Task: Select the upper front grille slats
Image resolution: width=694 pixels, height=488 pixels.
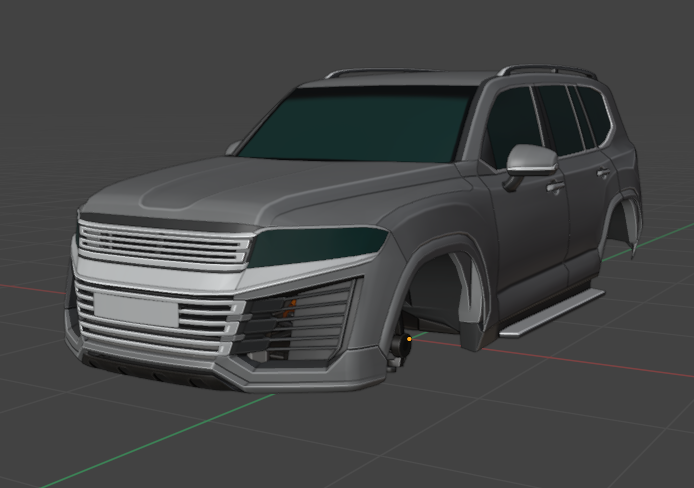Action: [x=163, y=243]
